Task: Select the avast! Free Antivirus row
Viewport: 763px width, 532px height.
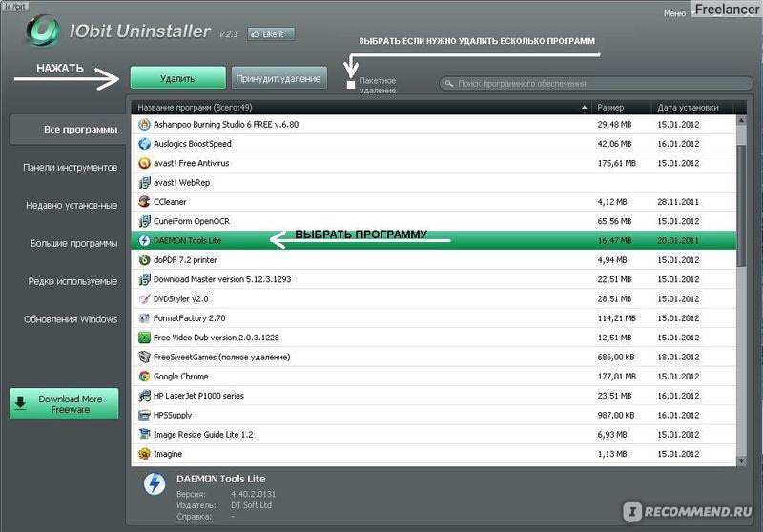Action: (x=433, y=163)
